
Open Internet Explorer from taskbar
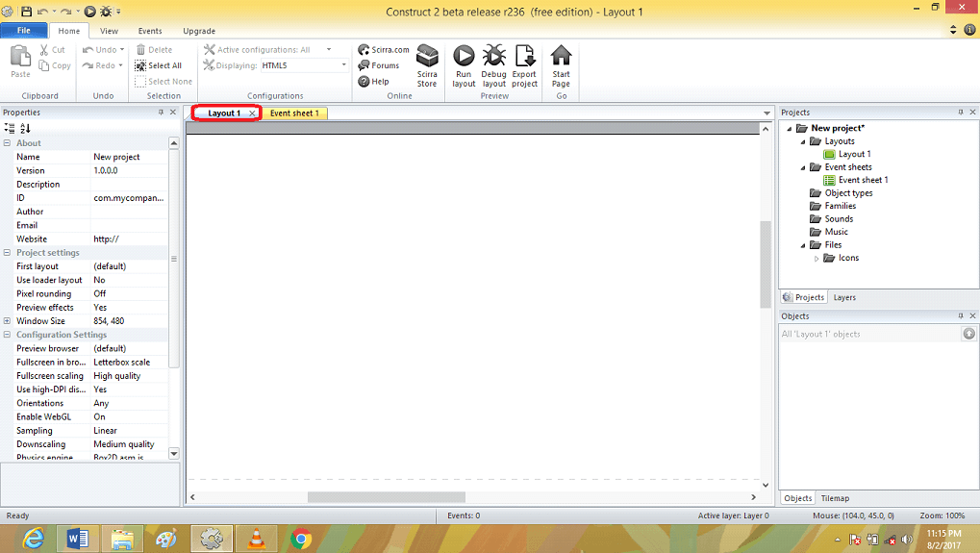[33, 539]
